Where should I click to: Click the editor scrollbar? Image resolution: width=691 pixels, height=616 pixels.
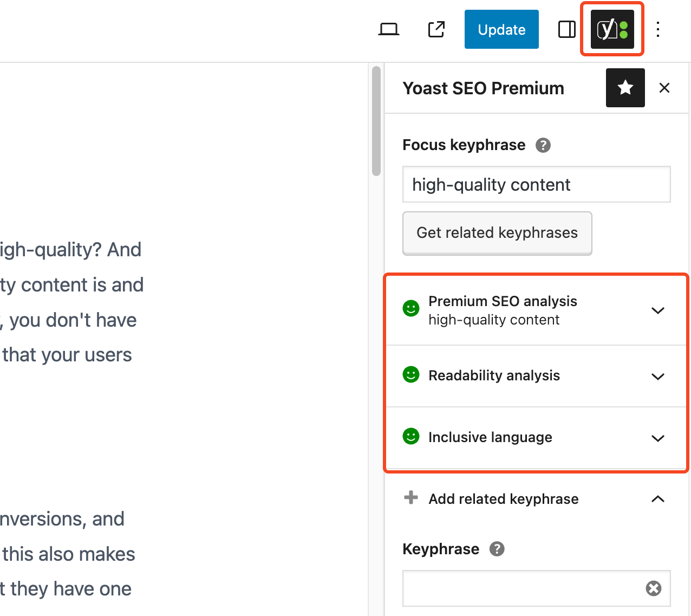[376, 120]
